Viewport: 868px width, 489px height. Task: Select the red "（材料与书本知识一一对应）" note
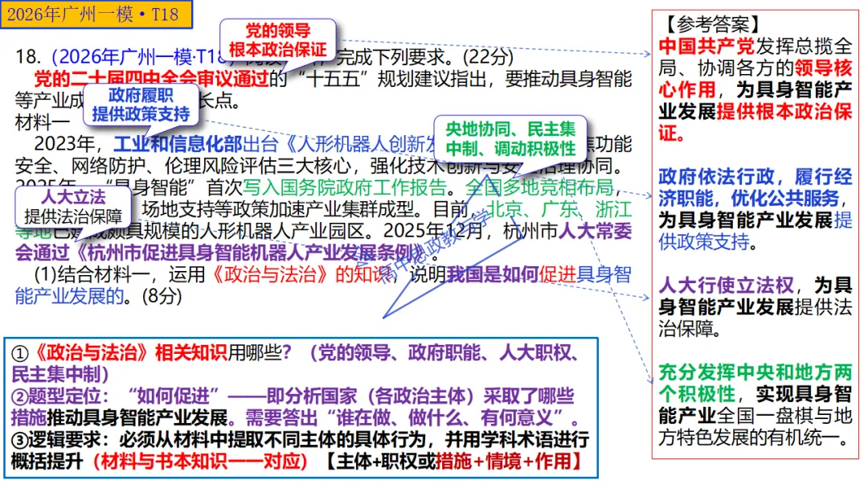[x=200, y=462]
